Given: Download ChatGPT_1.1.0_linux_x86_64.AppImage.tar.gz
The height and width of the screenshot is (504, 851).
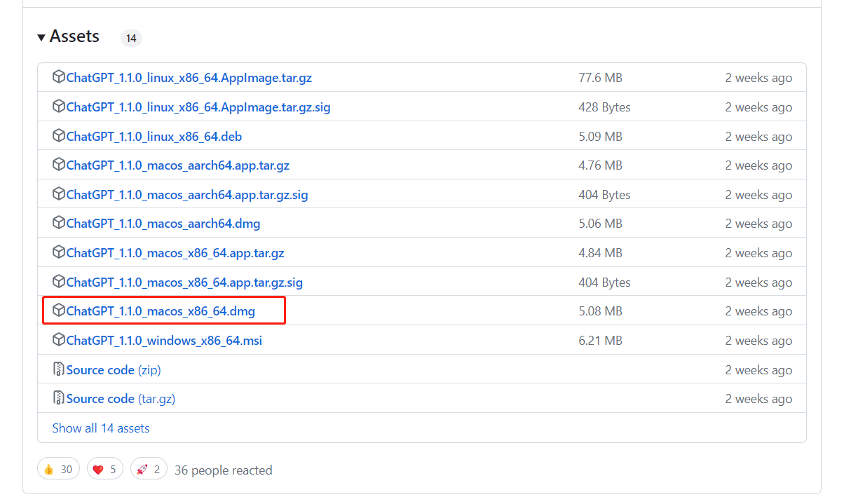Looking at the screenshot, I should point(189,78).
